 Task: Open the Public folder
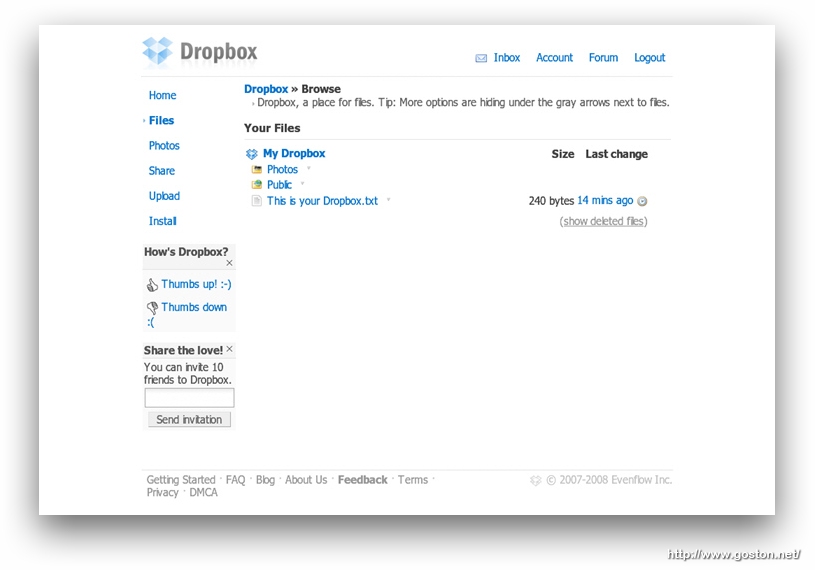tap(279, 185)
